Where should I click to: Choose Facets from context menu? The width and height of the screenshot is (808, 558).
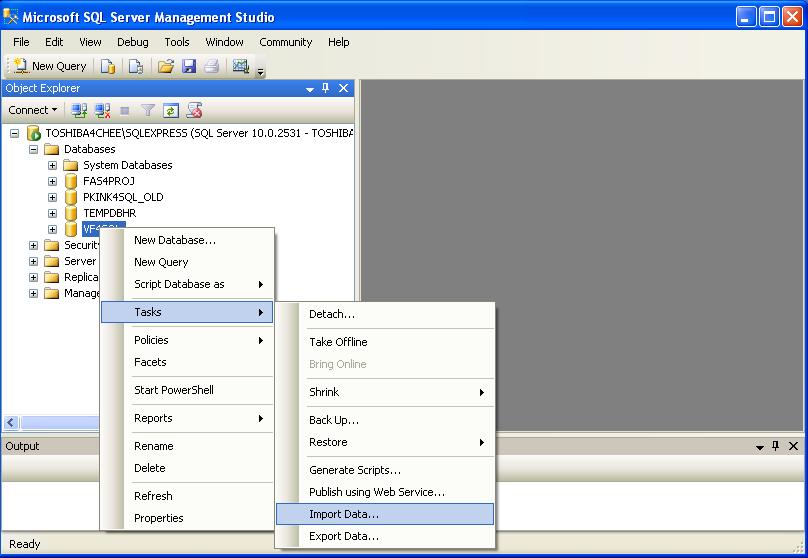(x=188, y=362)
